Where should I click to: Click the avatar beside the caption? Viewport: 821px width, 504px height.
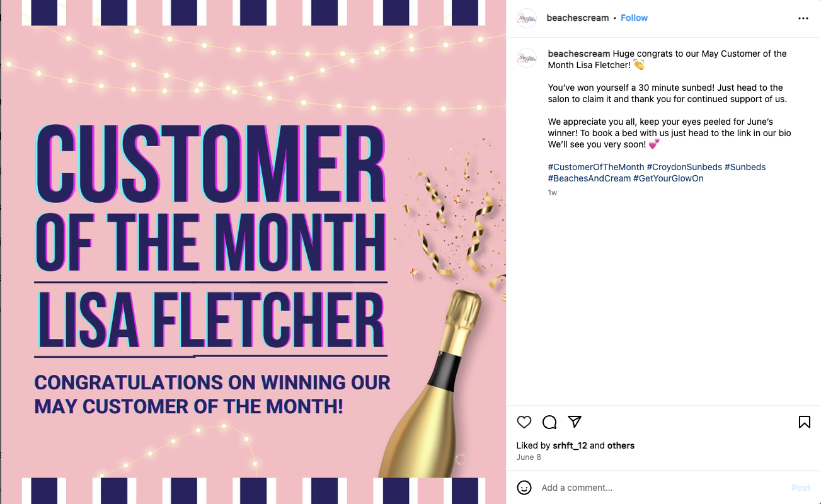[x=527, y=58]
